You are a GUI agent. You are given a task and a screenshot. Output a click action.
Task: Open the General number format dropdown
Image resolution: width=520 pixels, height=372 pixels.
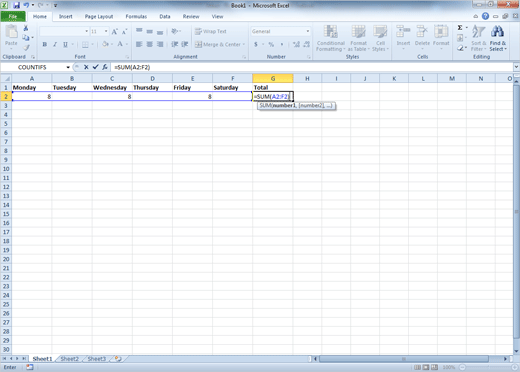[x=307, y=31]
